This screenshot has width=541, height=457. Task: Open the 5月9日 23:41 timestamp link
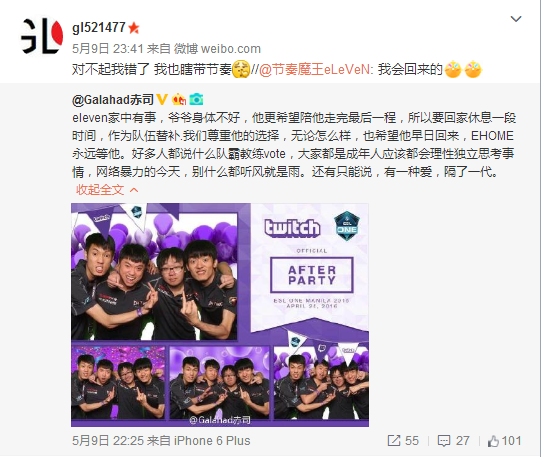(107, 49)
